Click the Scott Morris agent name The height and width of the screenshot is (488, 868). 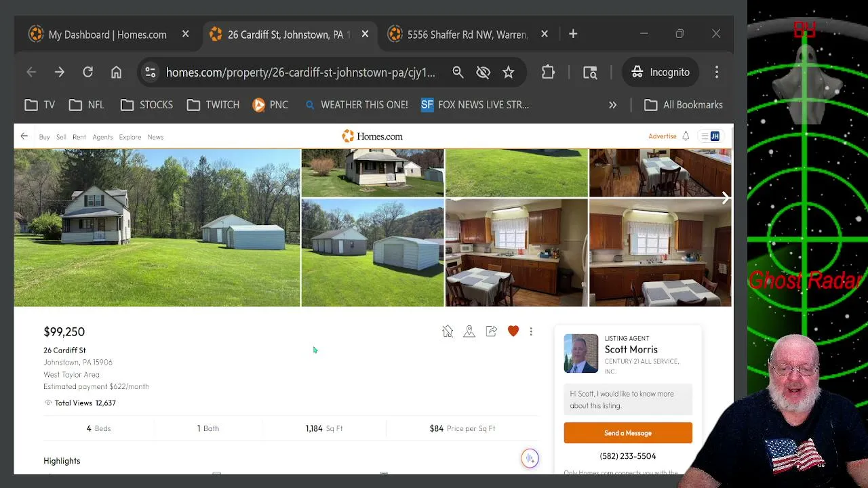coord(631,350)
